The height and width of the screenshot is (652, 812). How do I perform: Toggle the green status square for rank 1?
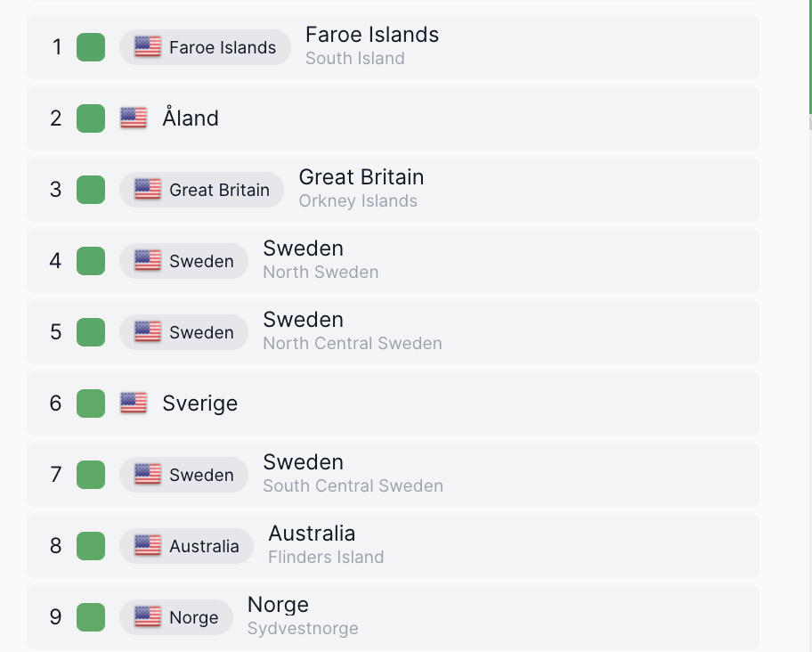(x=90, y=47)
